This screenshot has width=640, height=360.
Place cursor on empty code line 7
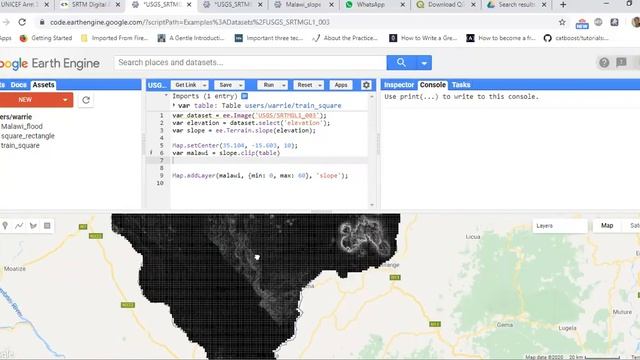[x=269, y=160]
